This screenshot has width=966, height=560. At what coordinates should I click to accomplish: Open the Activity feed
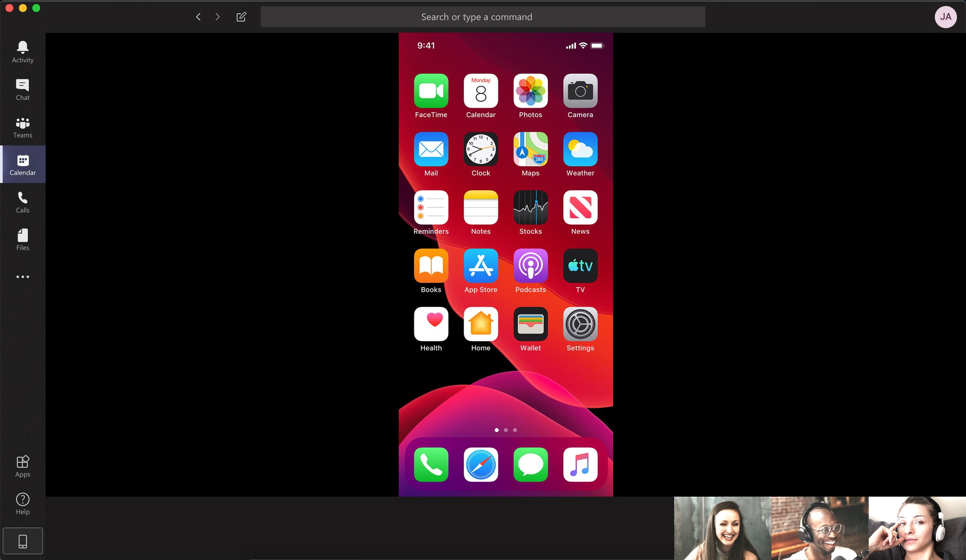pos(22,51)
